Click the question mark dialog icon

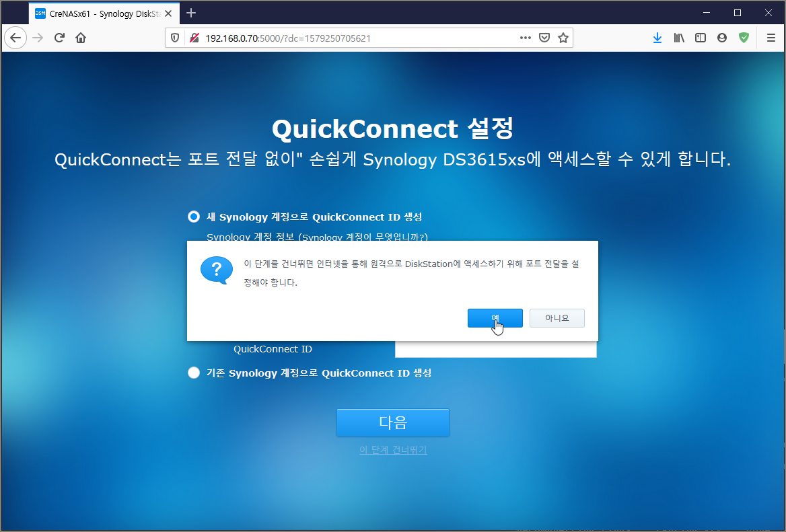pos(217,270)
